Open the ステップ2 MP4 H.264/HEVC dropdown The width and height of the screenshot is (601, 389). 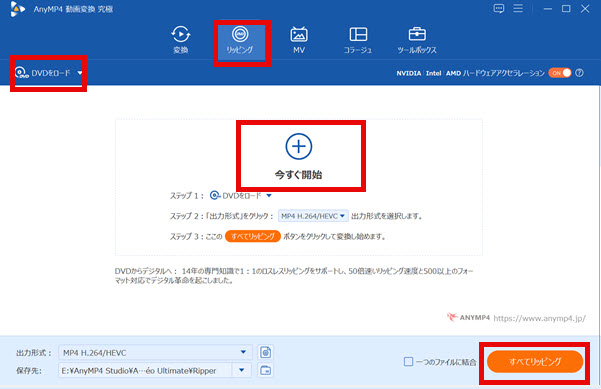pyautogui.click(x=313, y=216)
